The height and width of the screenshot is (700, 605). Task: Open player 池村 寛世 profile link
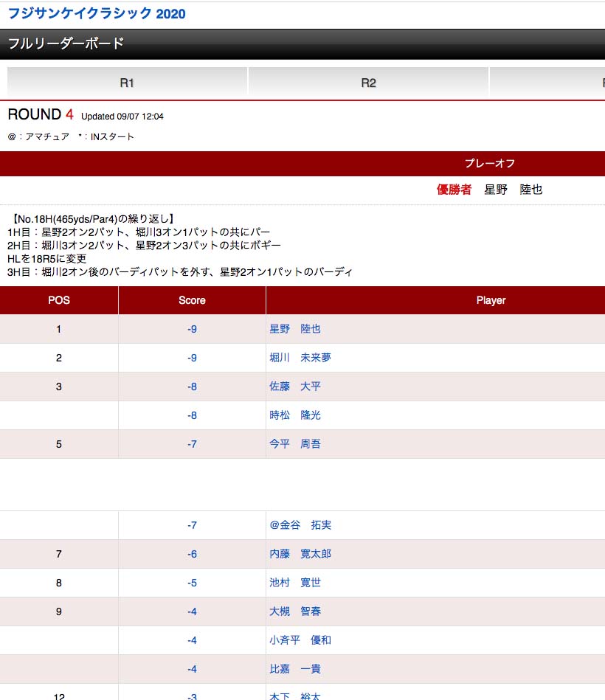point(295,583)
